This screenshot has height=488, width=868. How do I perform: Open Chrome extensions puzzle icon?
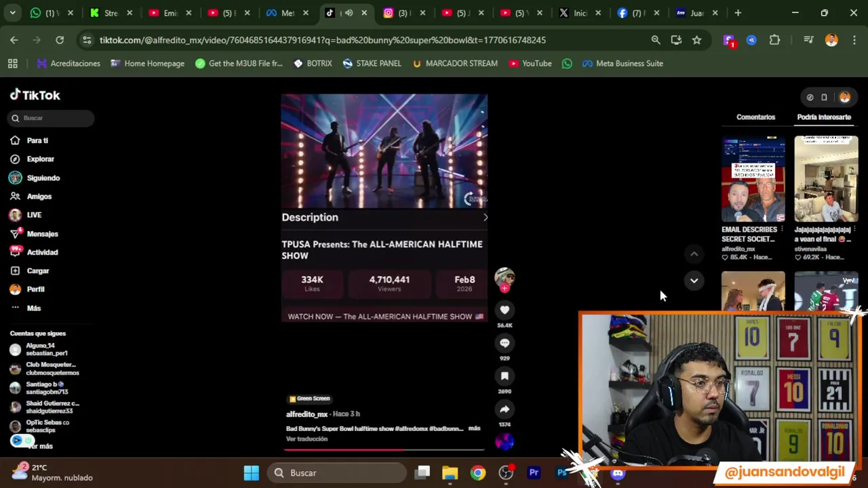[774, 40]
